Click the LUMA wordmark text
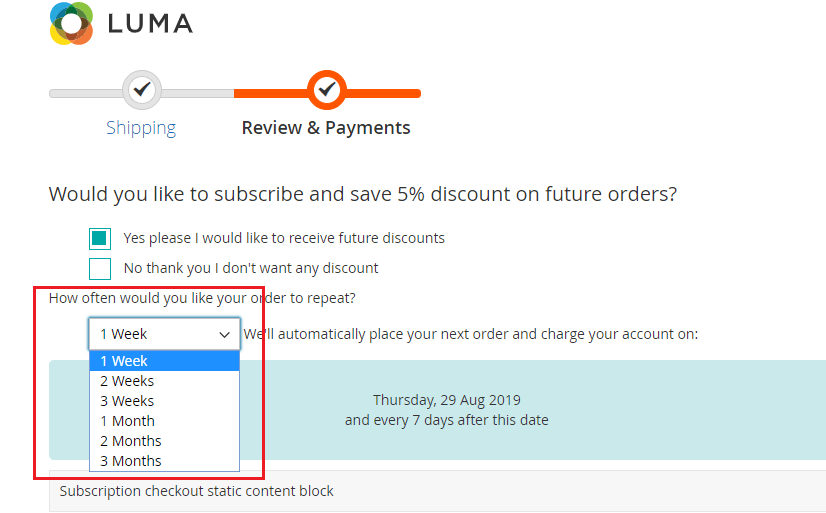 tap(149, 24)
